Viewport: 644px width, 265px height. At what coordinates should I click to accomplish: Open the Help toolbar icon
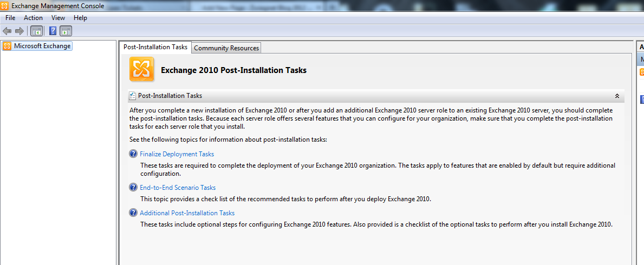click(x=53, y=31)
